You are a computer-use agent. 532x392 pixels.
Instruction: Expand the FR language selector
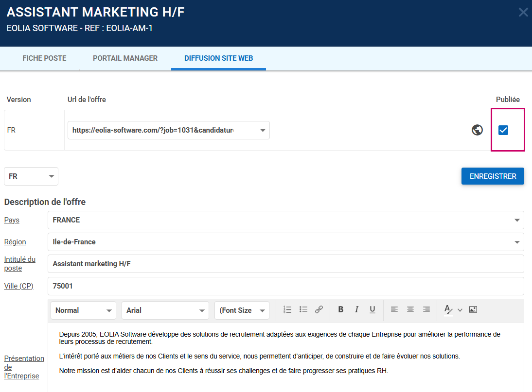click(x=31, y=176)
